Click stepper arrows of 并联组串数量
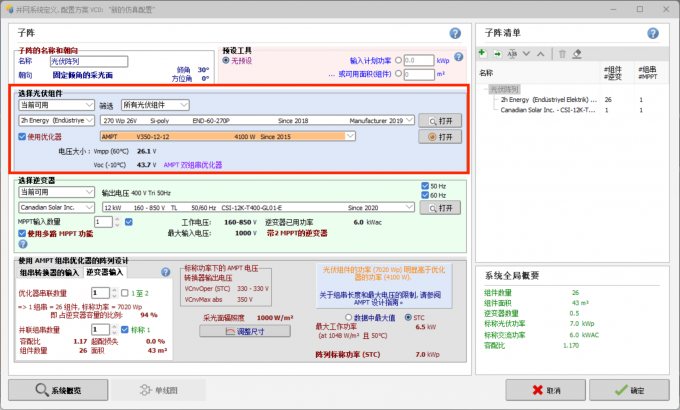Viewport: 680px width, 410px height. pyautogui.click(x=114, y=330)
